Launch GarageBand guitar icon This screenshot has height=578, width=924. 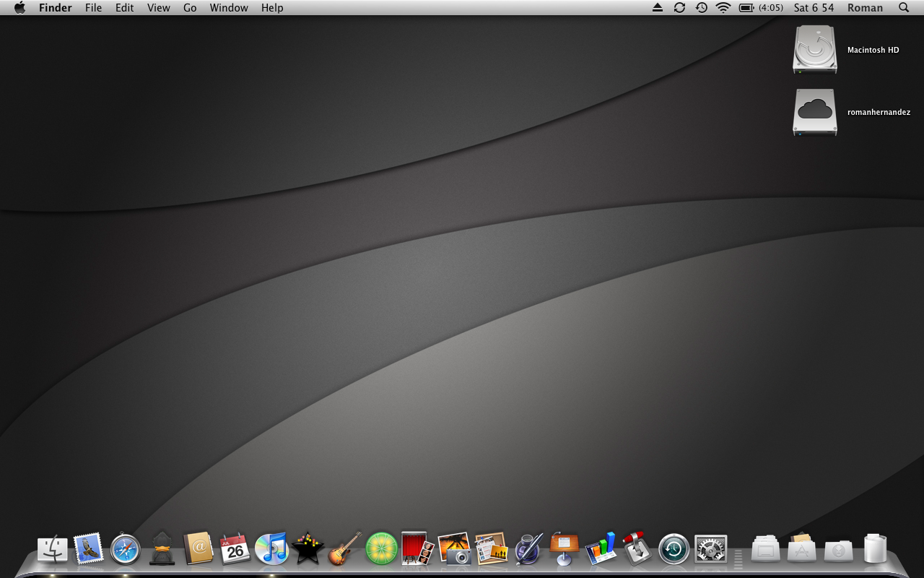(x=345, y=549)
